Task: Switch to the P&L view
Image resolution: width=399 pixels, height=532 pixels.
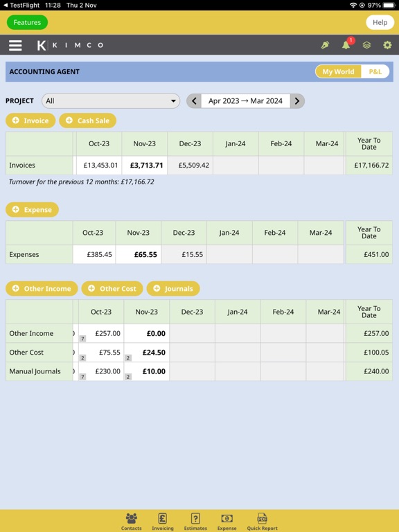Action: pos(375,71)
